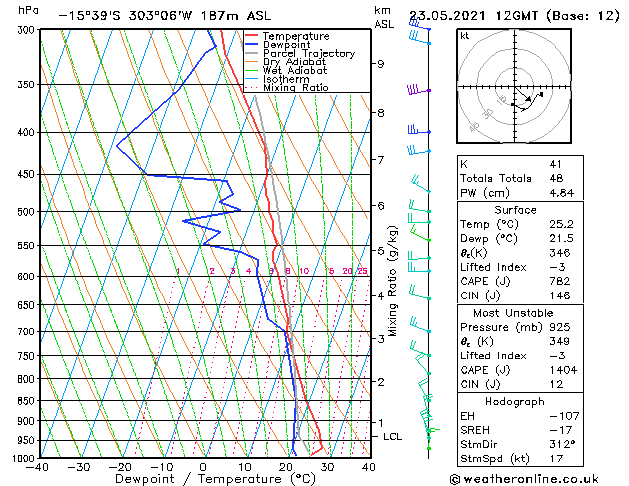Click the LCL marker label
This screenshot has width=629, height=486.
392,437
